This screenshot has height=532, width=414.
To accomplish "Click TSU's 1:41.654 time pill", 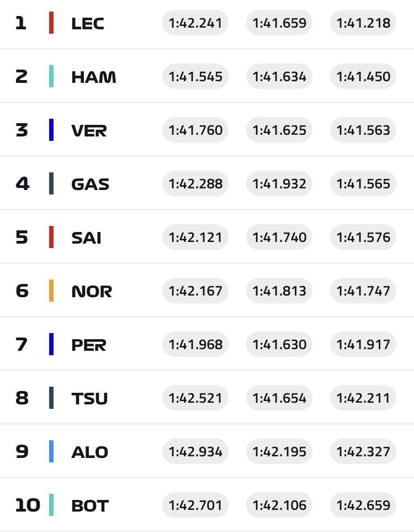I will [279, 398].
